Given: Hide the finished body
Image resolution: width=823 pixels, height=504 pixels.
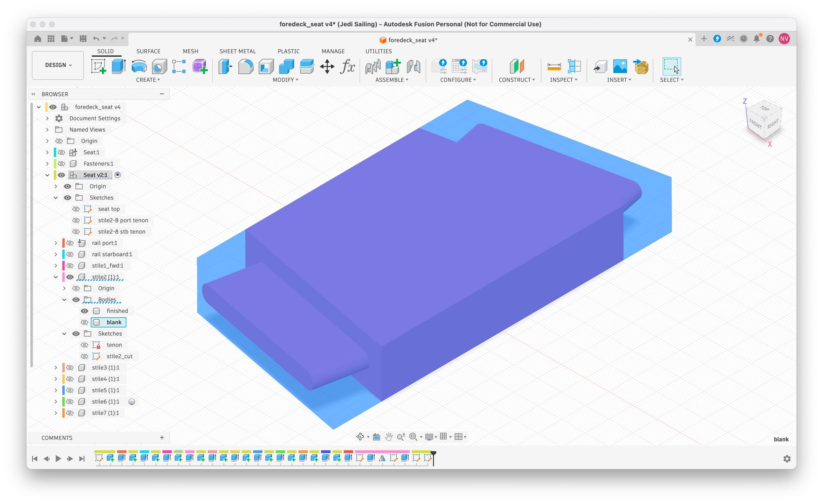Looking at the screenshot, I should click(84, 311).
